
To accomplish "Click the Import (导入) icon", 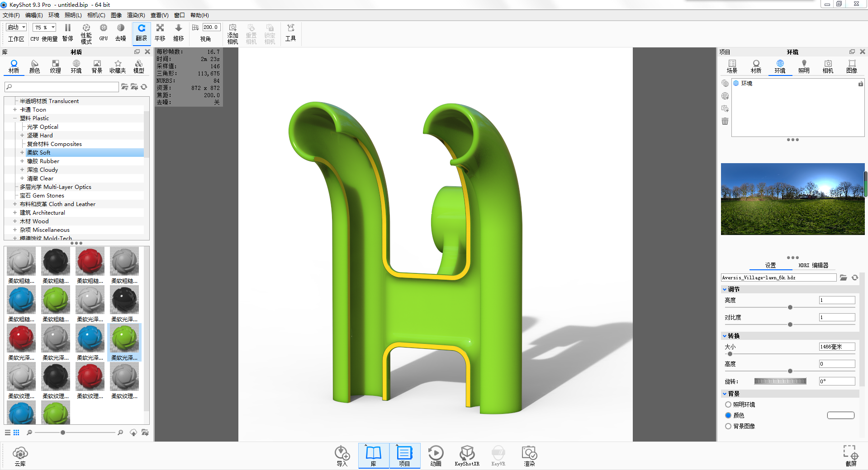I will coord(342,456).
